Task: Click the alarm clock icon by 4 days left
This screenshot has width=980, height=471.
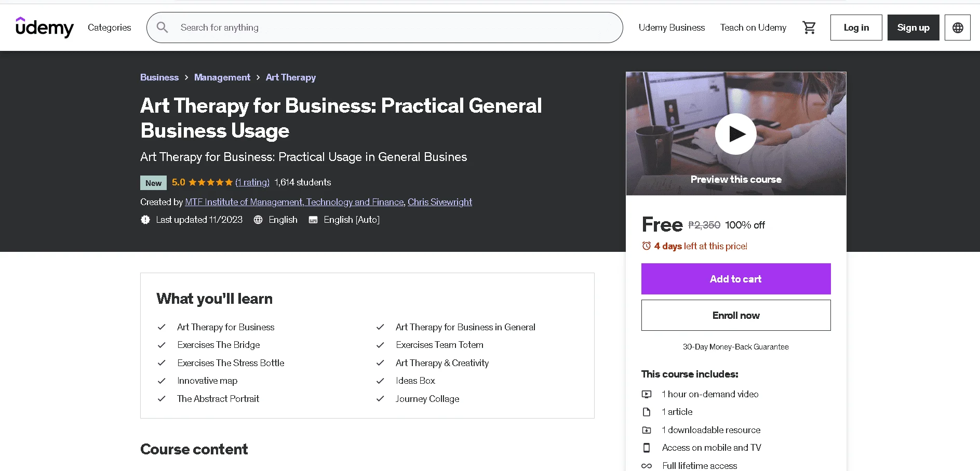Action: [647, 246]
